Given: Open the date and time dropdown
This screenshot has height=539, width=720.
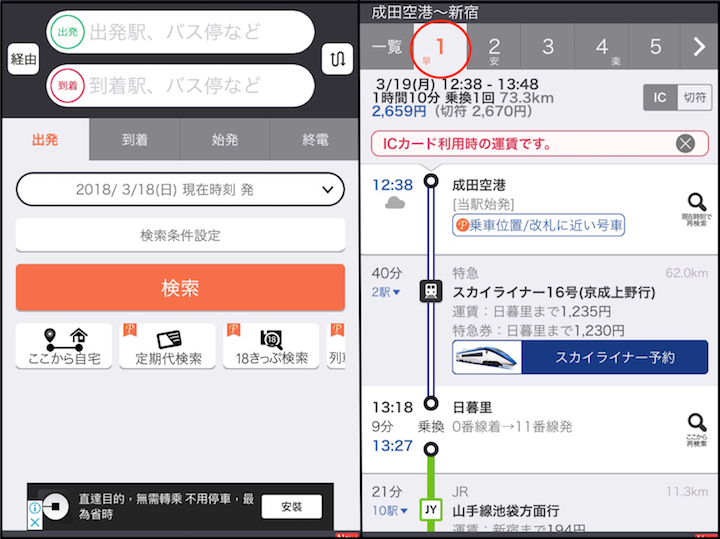Looking at the screenshot, I should point(180,189).
